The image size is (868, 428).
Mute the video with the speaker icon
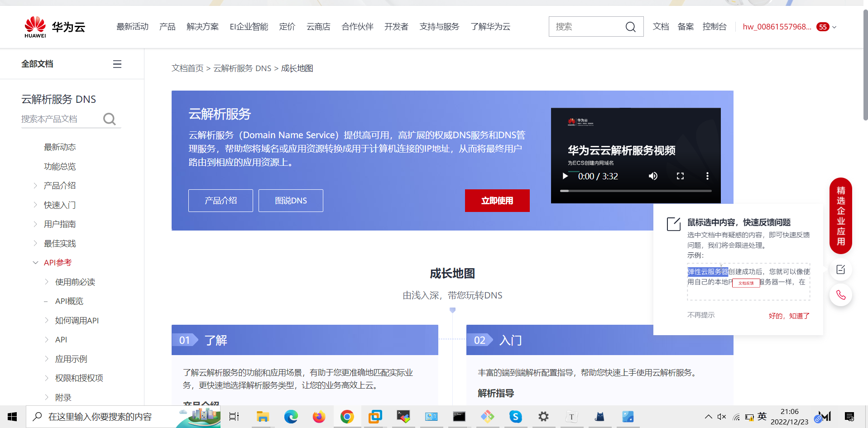653,176
